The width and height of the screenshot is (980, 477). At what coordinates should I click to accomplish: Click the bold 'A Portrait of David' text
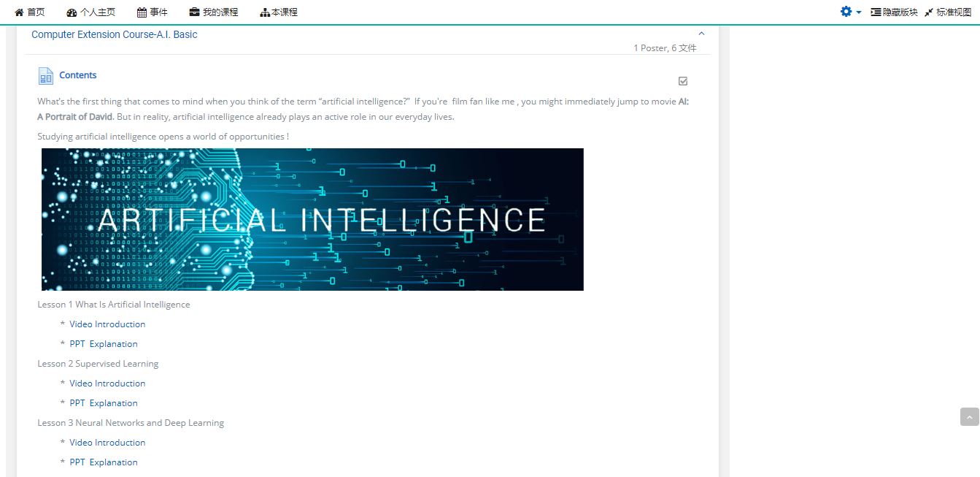tap(75, 117)
